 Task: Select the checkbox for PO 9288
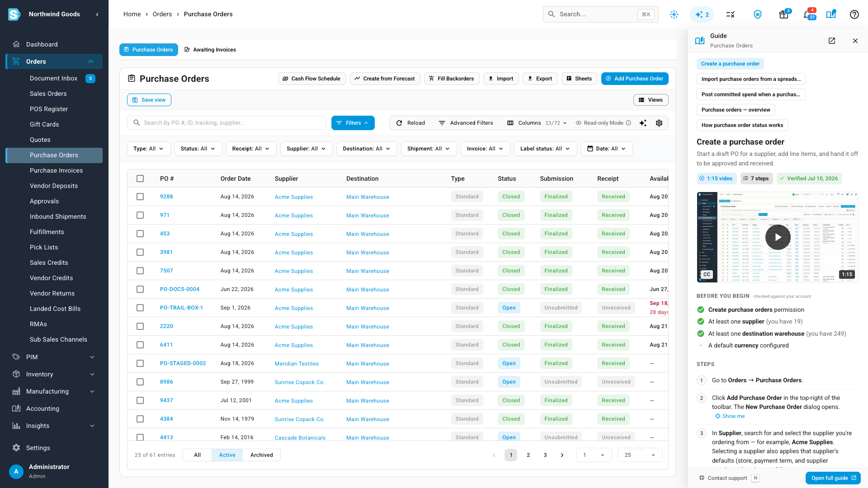click(x=140, y=197)
